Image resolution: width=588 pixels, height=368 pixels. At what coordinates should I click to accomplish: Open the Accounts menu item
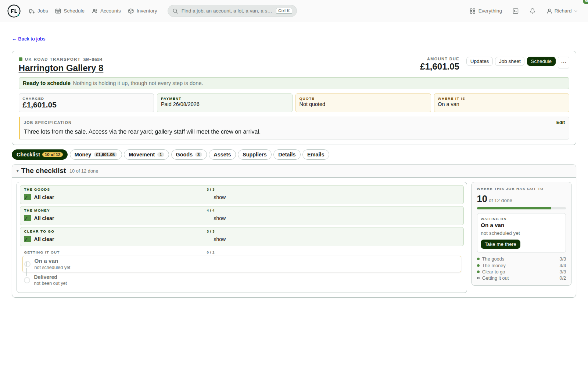[106, 11]
